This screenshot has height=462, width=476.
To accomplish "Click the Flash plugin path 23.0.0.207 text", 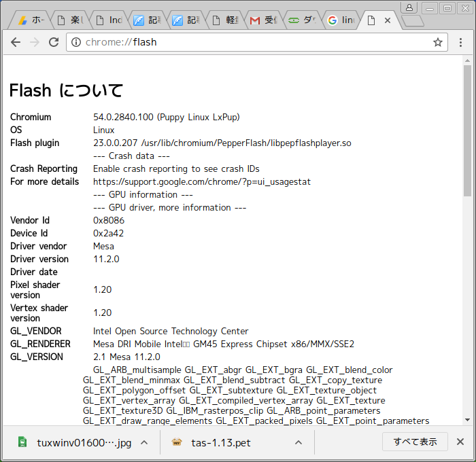I will point(222,143).
